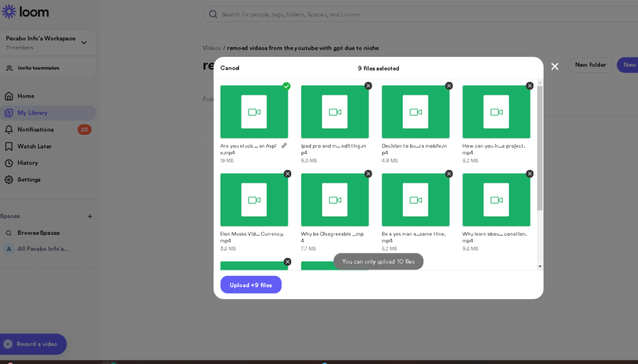Click green checkmark on Are you stuck file
Screen dimensions: 638x364
[287, 86]
